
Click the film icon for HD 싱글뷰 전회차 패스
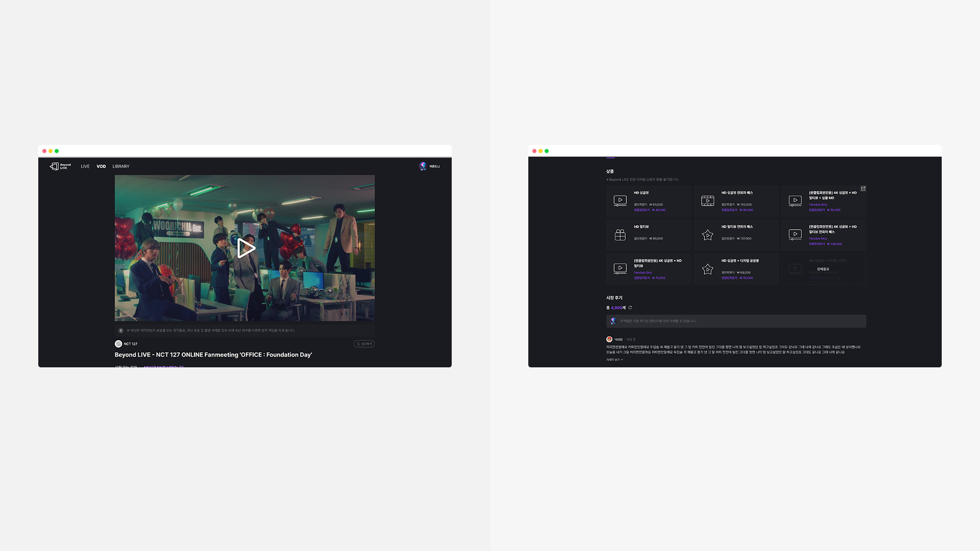tap(707, 201)
